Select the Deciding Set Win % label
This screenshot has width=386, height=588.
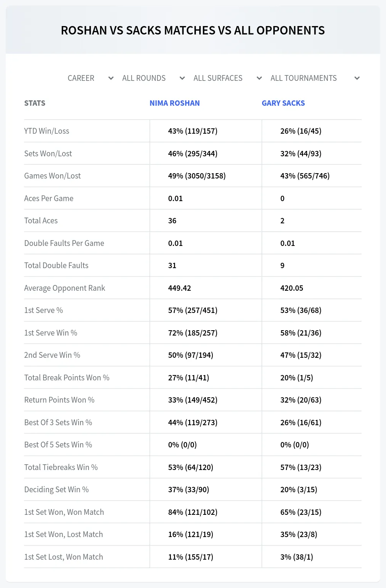(56, 490)
